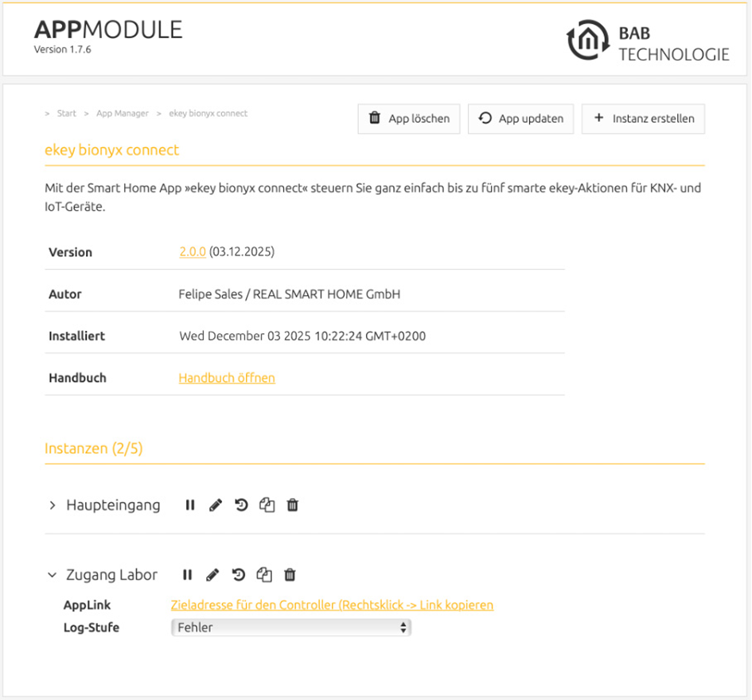The height and width of the screenshot is (700, 752).
Task: Open the Handbuch öffnen link
Action: point(227,378)
